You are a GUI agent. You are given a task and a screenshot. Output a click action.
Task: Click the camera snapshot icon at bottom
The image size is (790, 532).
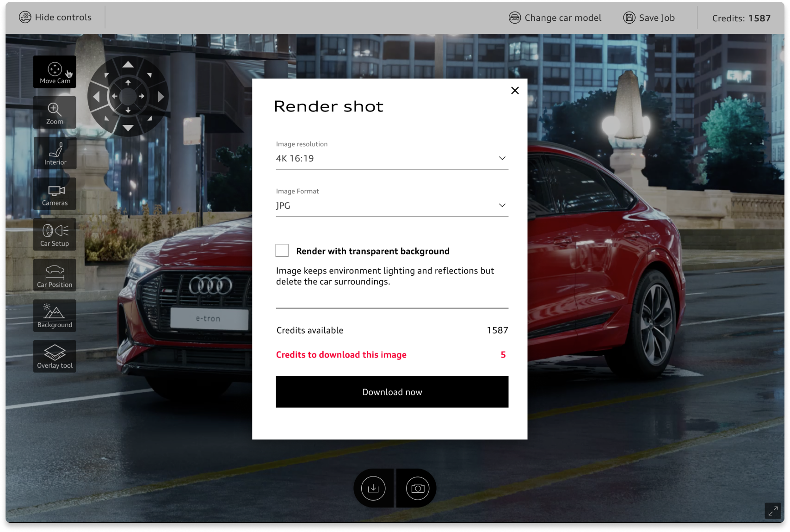point(418,488)
